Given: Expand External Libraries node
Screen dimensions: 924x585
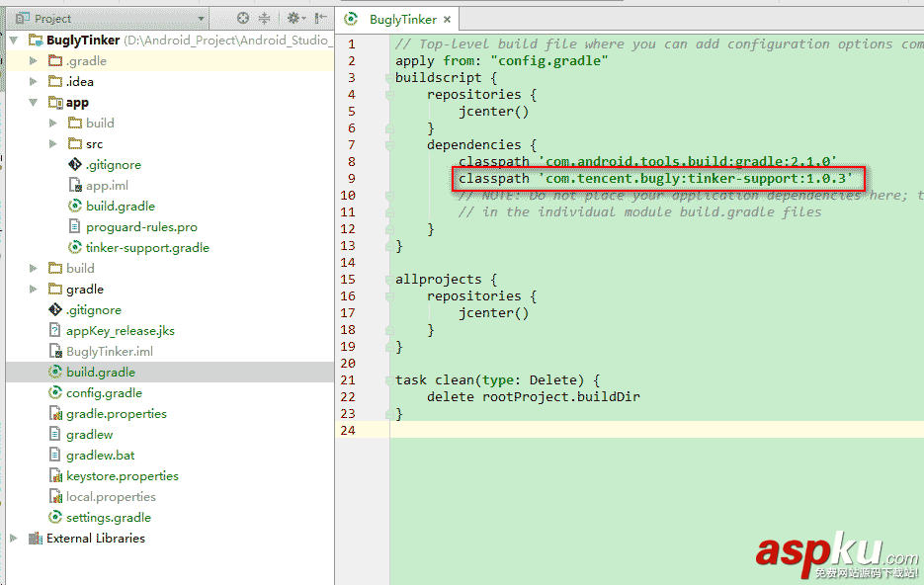Looking at the screenshot, I should (x=14, y=538).
